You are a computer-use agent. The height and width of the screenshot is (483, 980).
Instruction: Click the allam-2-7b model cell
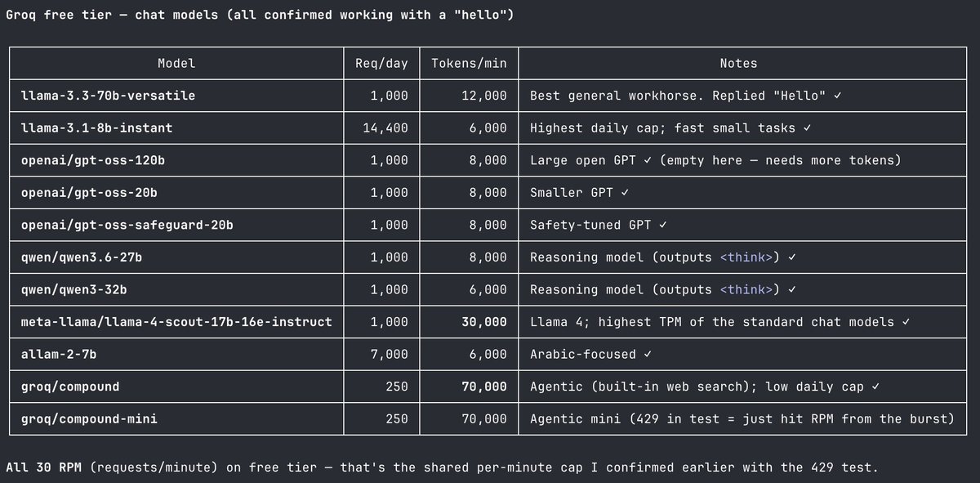[x=62, y=354]
